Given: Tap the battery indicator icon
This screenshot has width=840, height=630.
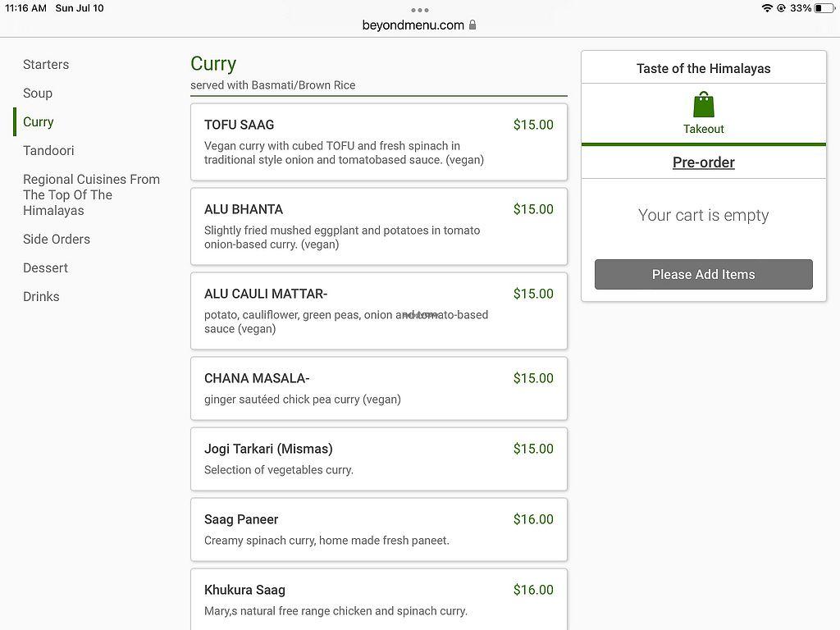Looking at the screenshot, I should [x=823, y=8].
